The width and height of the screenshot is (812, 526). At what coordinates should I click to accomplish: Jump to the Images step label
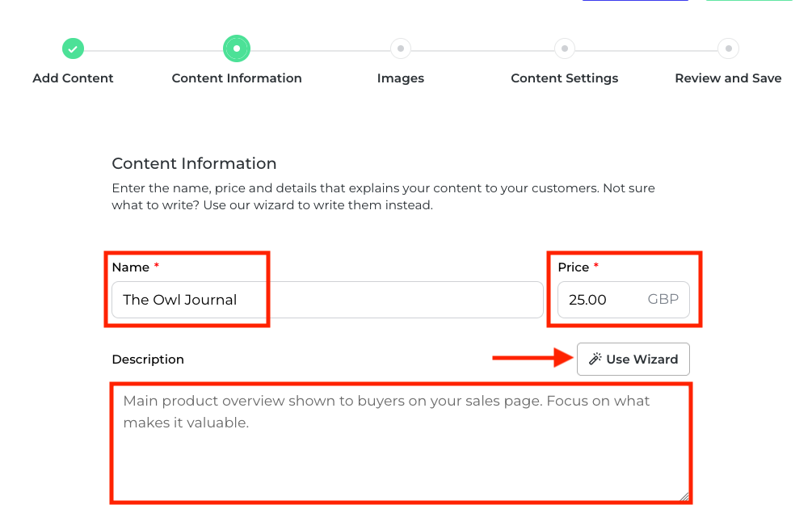click(400, 78)
